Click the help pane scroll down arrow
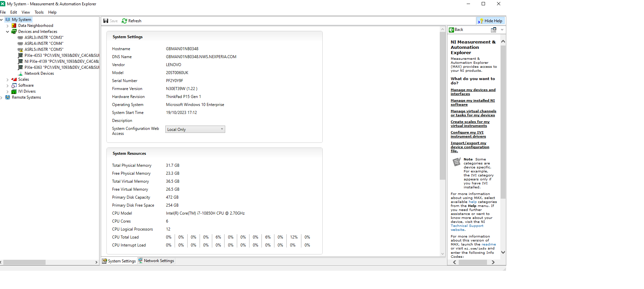 click(x=503, y=252)
